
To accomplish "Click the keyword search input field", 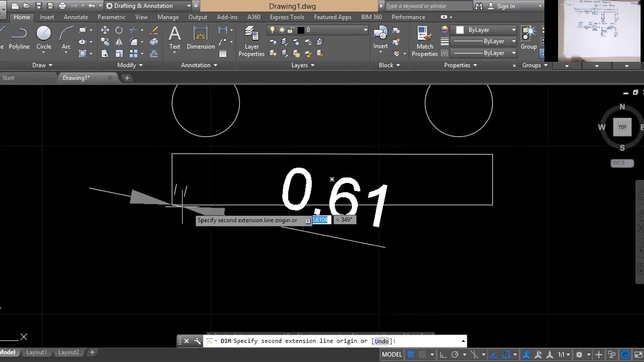I will (x=428, y=6).
